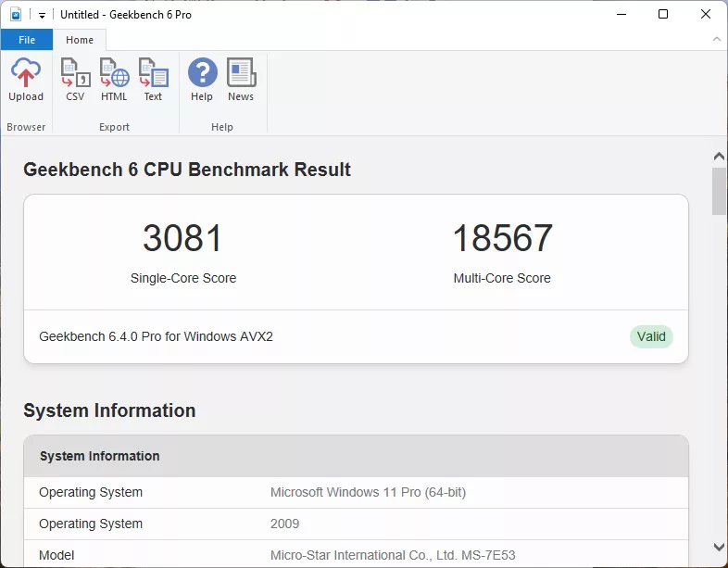Collapse the ribbon using the chevron
728x568 pixels.
(x=716, y=40)
